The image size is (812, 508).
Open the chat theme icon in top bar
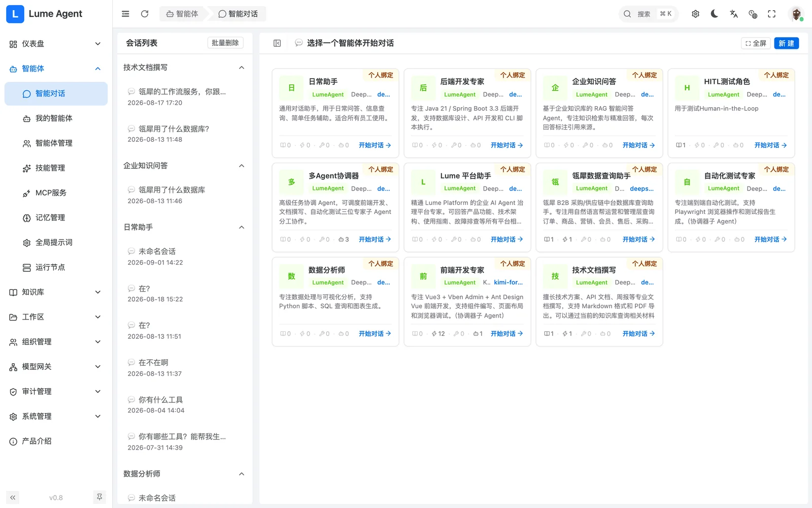(753, 14)
